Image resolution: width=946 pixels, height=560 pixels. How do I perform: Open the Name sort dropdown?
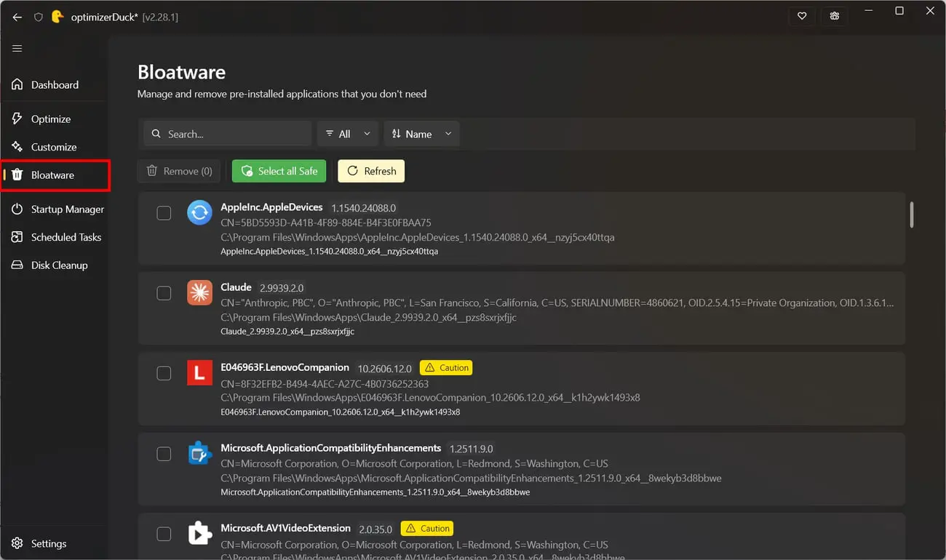coord(421,134)
